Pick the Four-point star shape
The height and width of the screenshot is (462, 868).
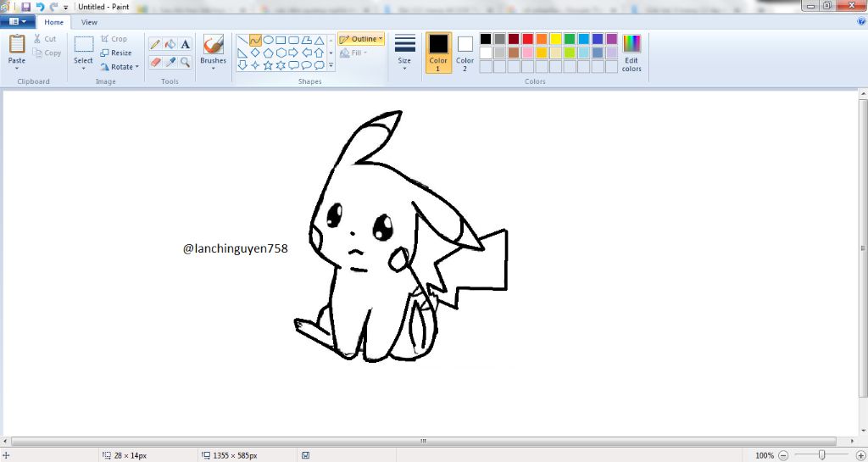point(255,65)
